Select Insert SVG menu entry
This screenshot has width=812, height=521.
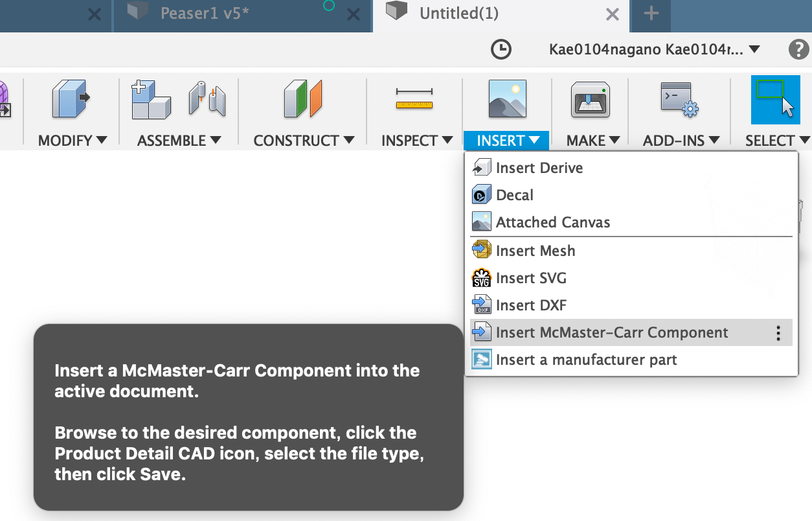[x=531, y=278]
